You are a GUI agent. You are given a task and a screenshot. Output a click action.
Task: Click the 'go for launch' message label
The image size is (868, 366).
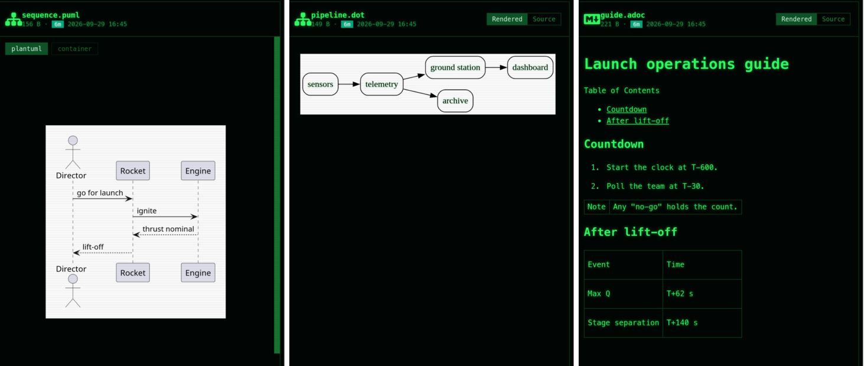[100, 193]
